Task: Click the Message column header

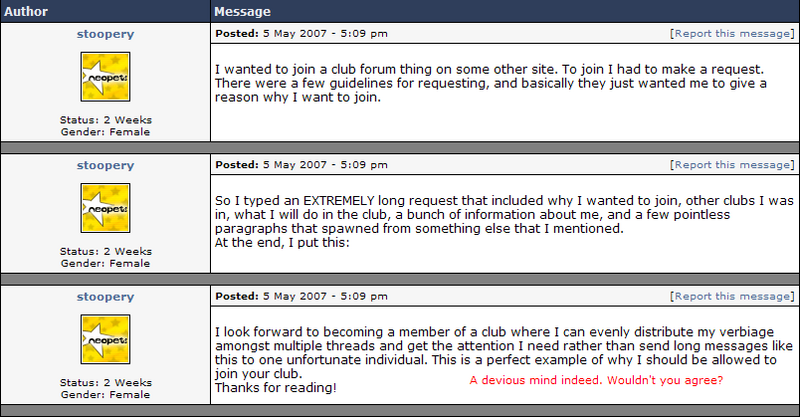Action: click(243, 12)
